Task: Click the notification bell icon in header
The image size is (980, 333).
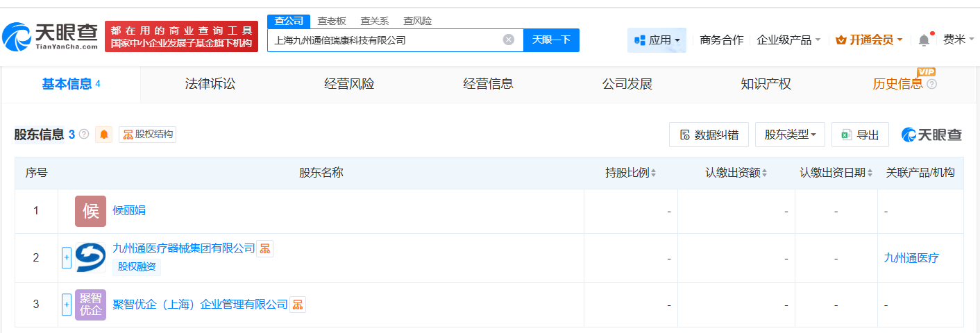Action: 924,40
